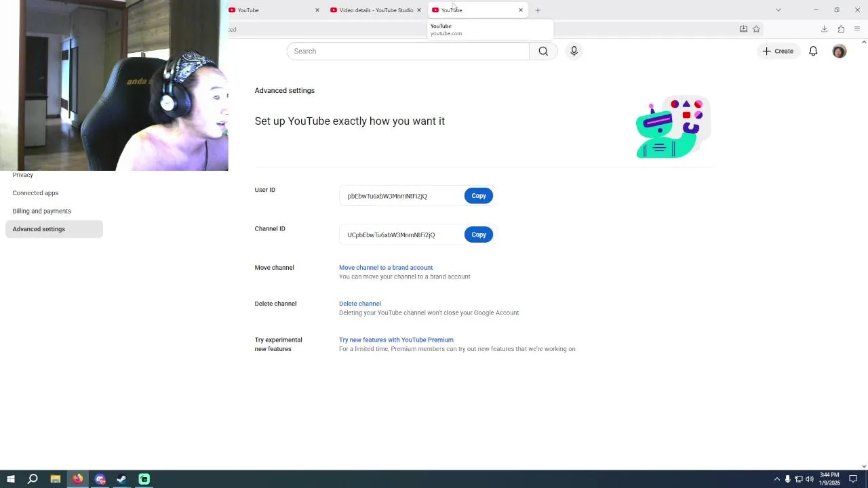Open the account avatar menu

coord(840,51)
